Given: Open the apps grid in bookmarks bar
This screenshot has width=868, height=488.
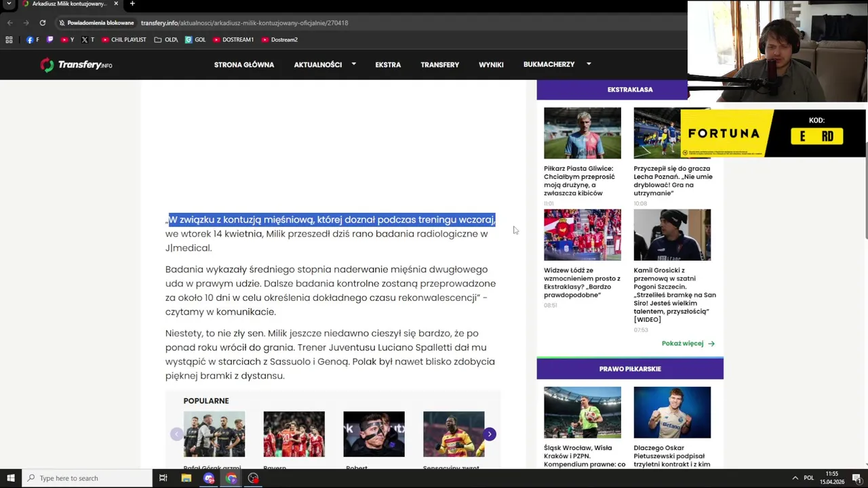Looking at the screenshot, I should (9, 40).
